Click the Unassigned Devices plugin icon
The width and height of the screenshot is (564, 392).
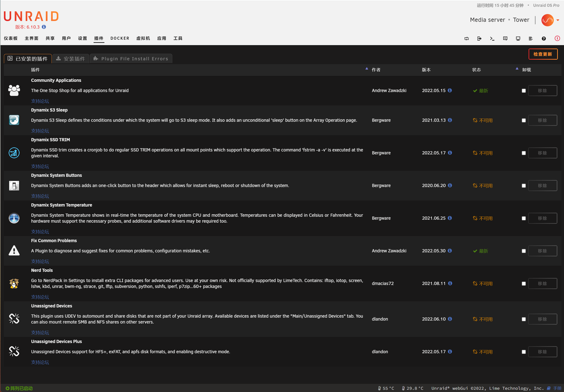14,318
